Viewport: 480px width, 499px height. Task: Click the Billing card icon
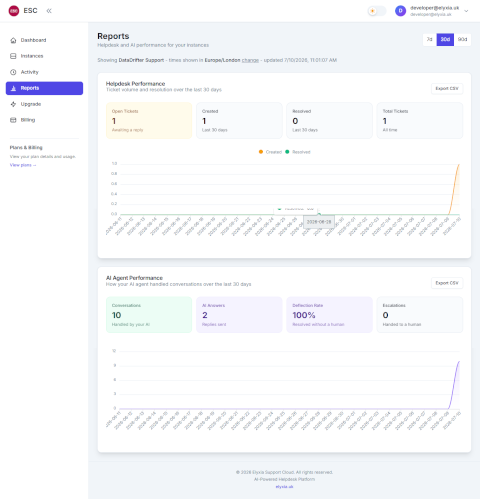tap(13, 120)
